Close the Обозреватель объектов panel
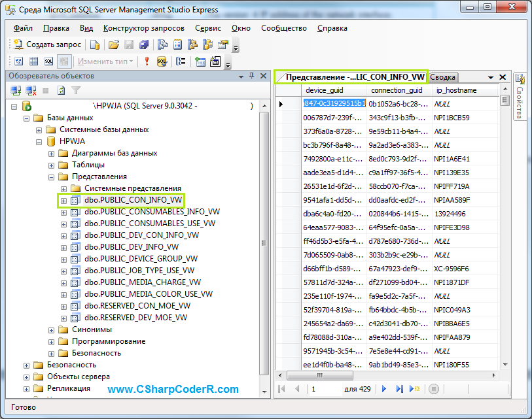The image size is (532, 419). coord(263,76)
